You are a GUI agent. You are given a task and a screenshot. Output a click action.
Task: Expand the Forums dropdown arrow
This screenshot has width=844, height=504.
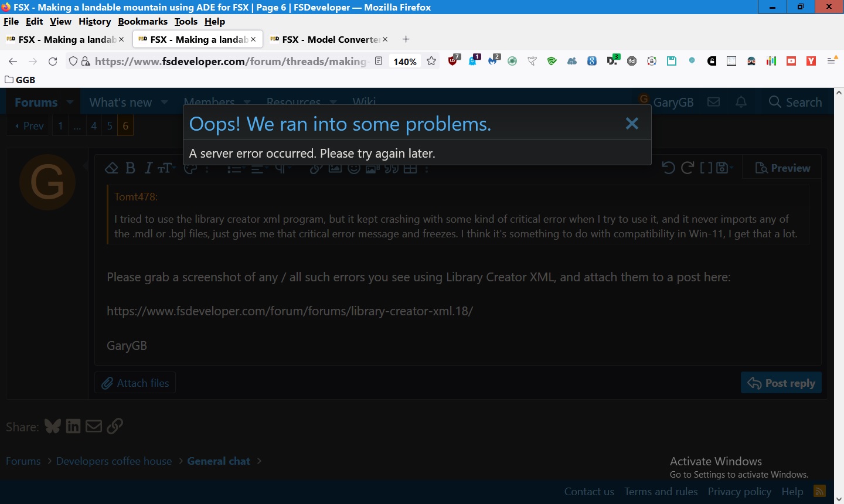(x=70, y=102)
